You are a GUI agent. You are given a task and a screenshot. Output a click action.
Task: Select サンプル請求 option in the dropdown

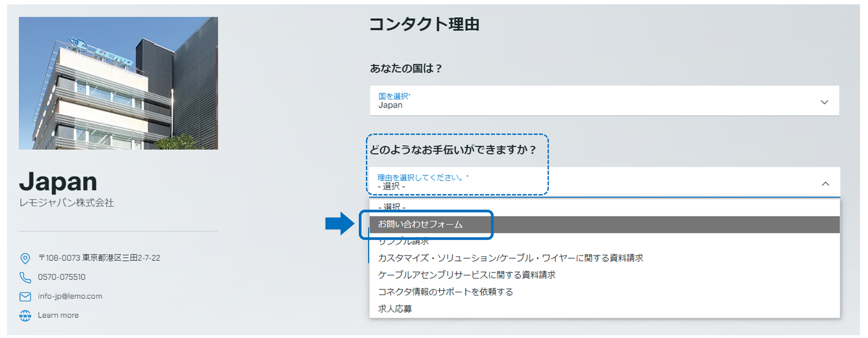click(604, 241)
